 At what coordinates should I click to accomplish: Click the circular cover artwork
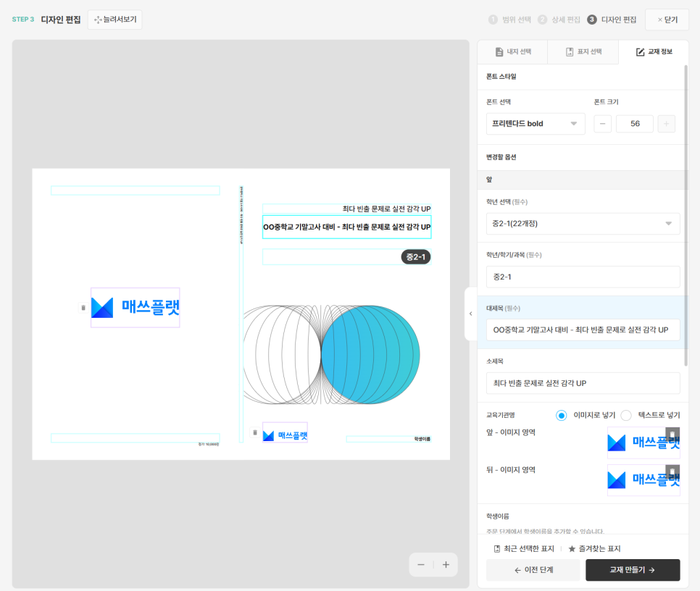(x=331, y=355)
